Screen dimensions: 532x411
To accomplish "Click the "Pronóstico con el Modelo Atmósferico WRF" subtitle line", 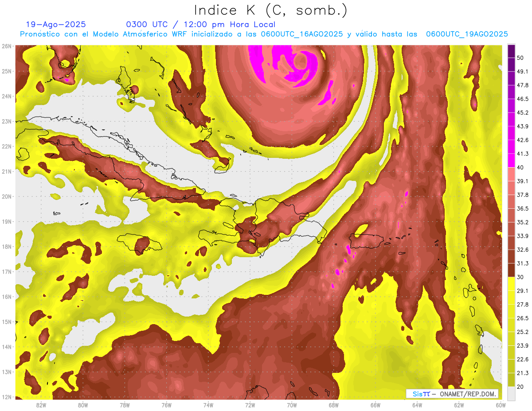I will click(264, 34).
